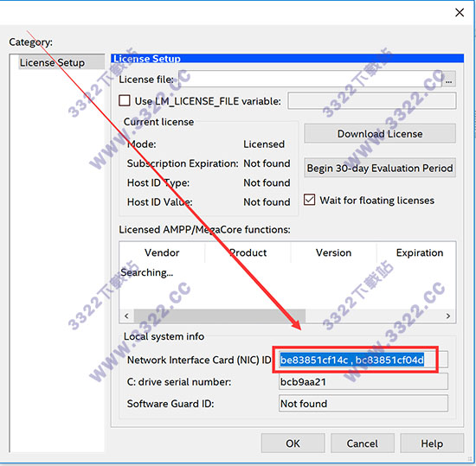This screenshot has height=466, width=476.
Task: Uncheck Wait for floating licenses
Action: tap(309, 200)
